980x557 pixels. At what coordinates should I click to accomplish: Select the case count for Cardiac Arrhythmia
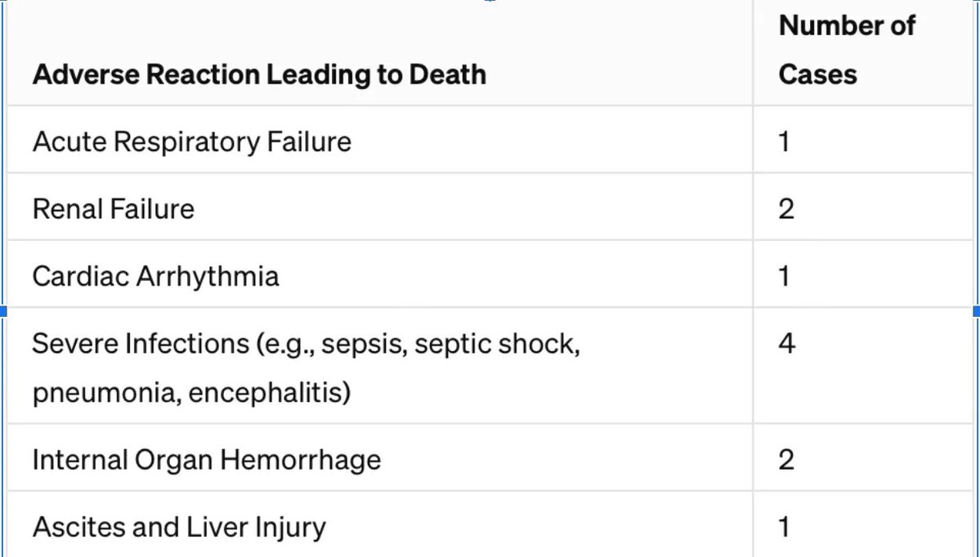pos(785,276)
